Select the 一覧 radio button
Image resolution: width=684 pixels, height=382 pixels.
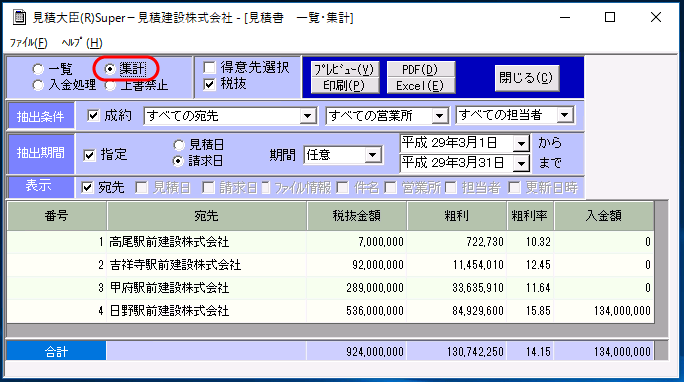[x=38, y=69]
